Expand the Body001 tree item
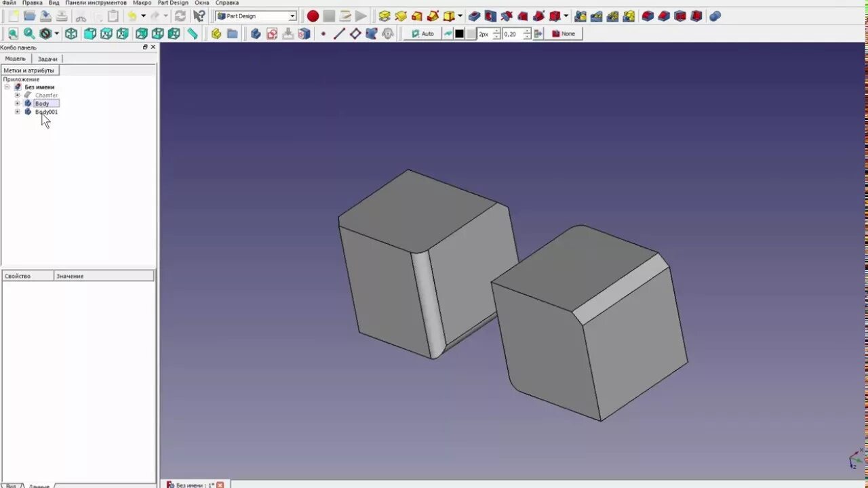The height and width of the screenshot is (488, 868). 18,111
